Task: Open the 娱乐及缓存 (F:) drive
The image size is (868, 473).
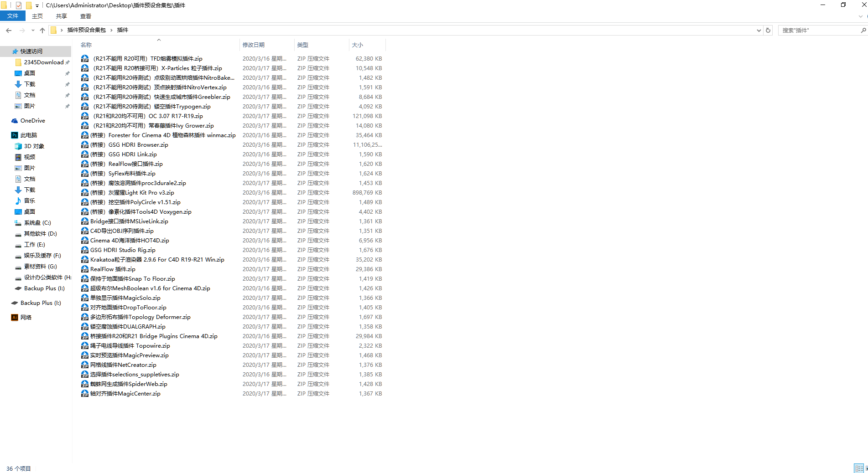Action: click(x=42, y=256)
